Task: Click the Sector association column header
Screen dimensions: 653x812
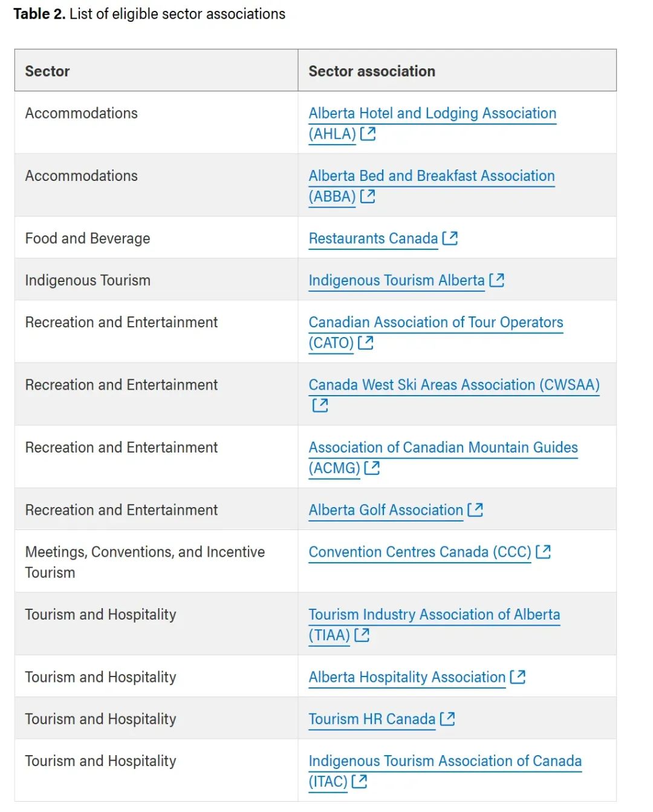Action: (372, 71)
